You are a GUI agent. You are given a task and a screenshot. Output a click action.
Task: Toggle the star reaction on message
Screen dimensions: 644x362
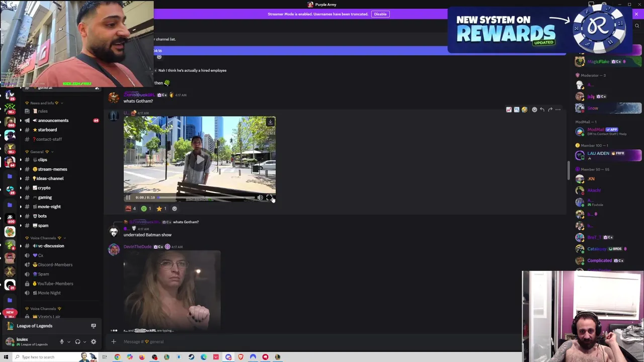pos(162,209)
